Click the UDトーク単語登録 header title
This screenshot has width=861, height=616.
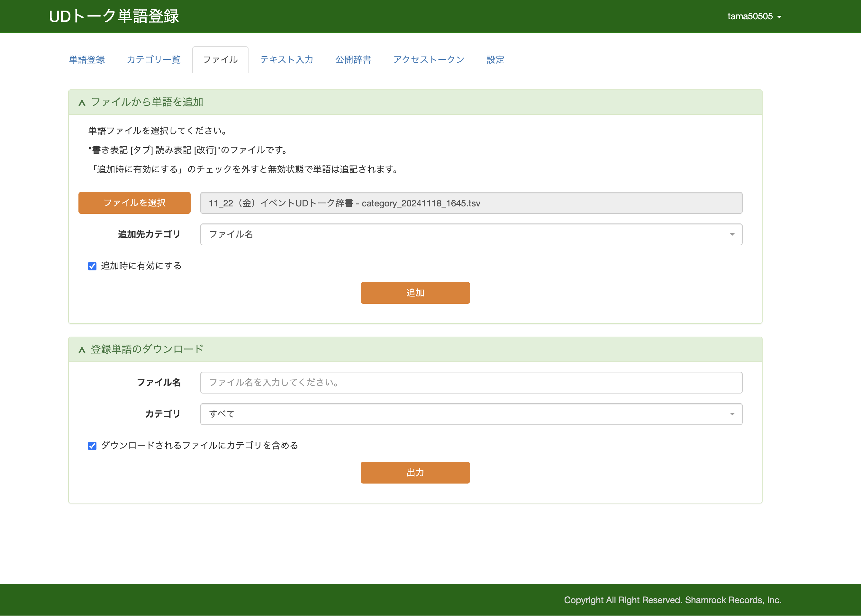(114, 16)
